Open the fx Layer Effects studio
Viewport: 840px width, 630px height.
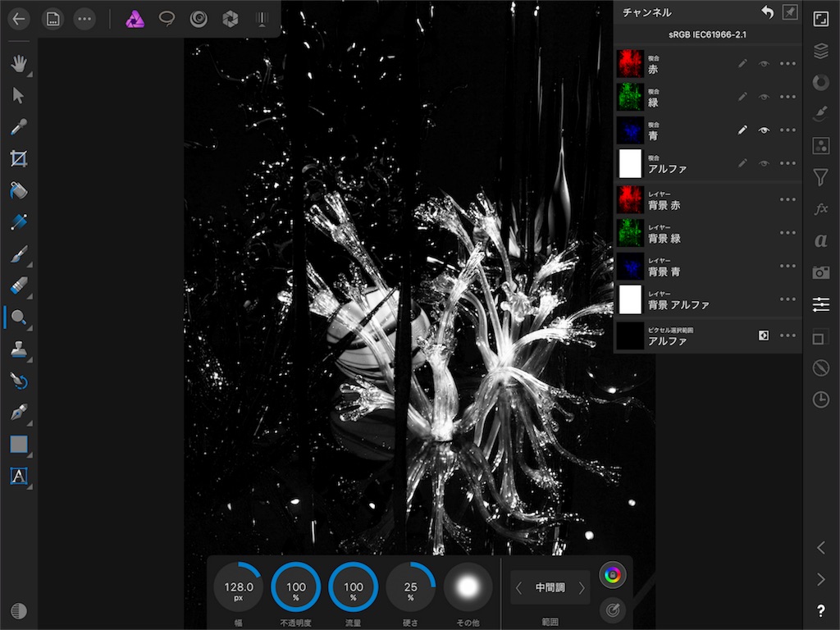820,209
